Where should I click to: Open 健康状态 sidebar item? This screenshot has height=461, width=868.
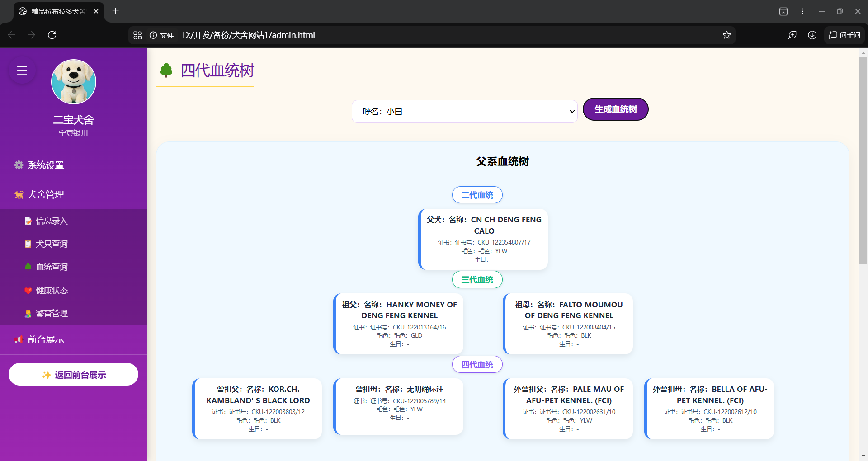click(x=51, y=290)
